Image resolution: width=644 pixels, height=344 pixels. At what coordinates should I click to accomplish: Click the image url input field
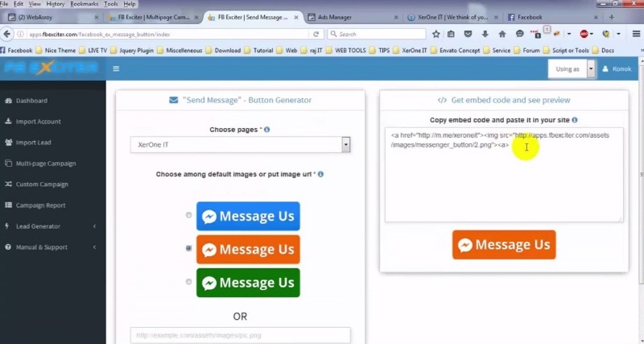240,335
